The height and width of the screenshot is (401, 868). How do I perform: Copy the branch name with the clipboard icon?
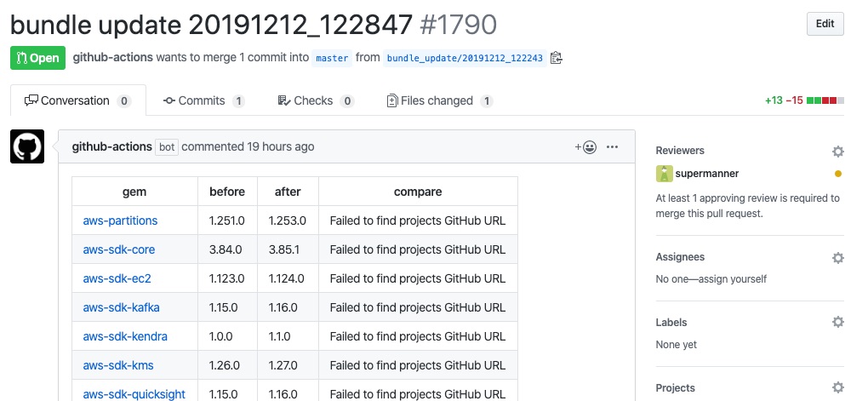point(557,58)
